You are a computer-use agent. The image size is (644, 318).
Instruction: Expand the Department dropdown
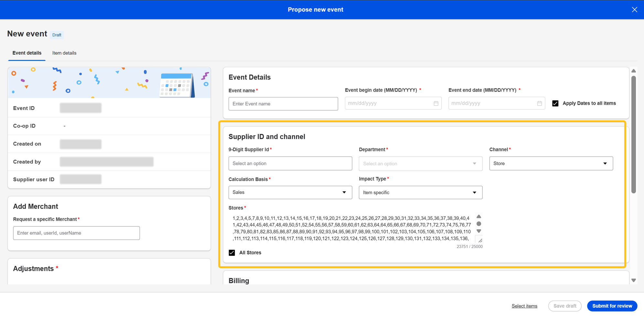(x=420, y=164)
